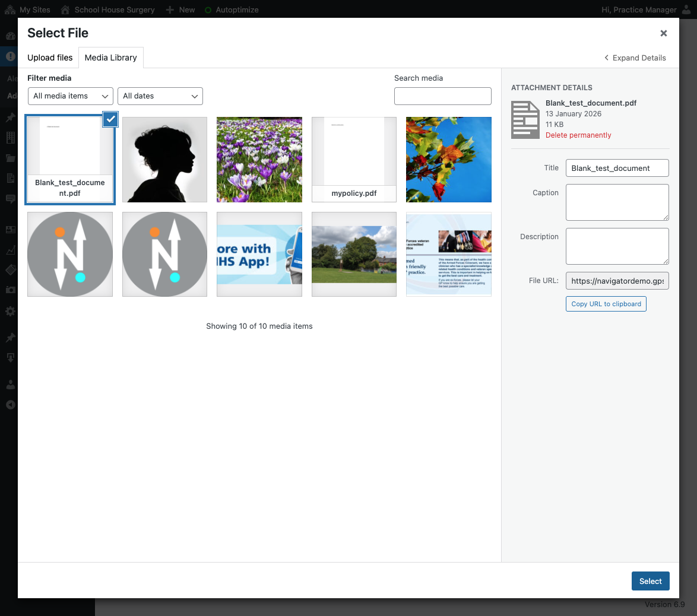Click the Search media field
This screenshot has width=697, height=616.
coord(443,96)
